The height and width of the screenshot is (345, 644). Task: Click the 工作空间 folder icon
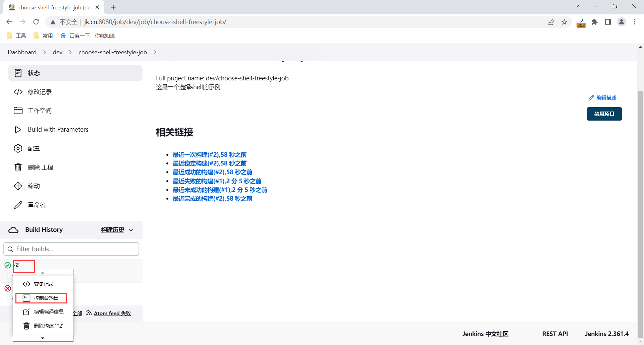[18, 111]
